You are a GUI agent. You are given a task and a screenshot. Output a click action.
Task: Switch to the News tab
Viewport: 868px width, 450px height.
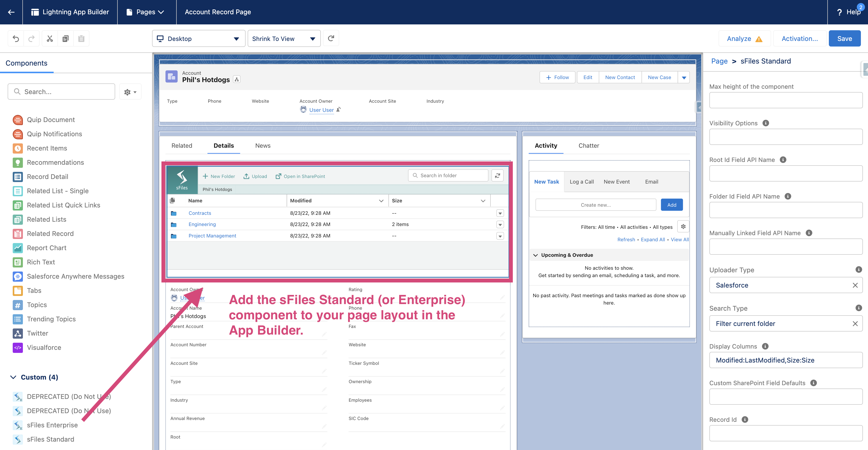tap(263, 145)
